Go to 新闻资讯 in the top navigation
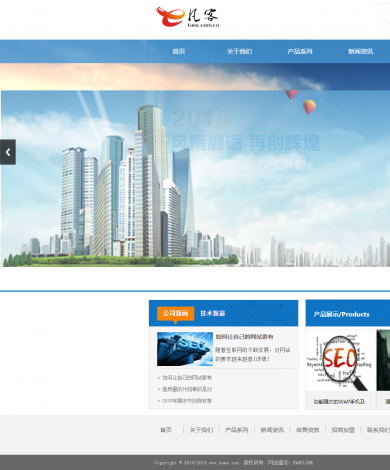Viewport: 390px width, 470px height. (x=360, y=51)
